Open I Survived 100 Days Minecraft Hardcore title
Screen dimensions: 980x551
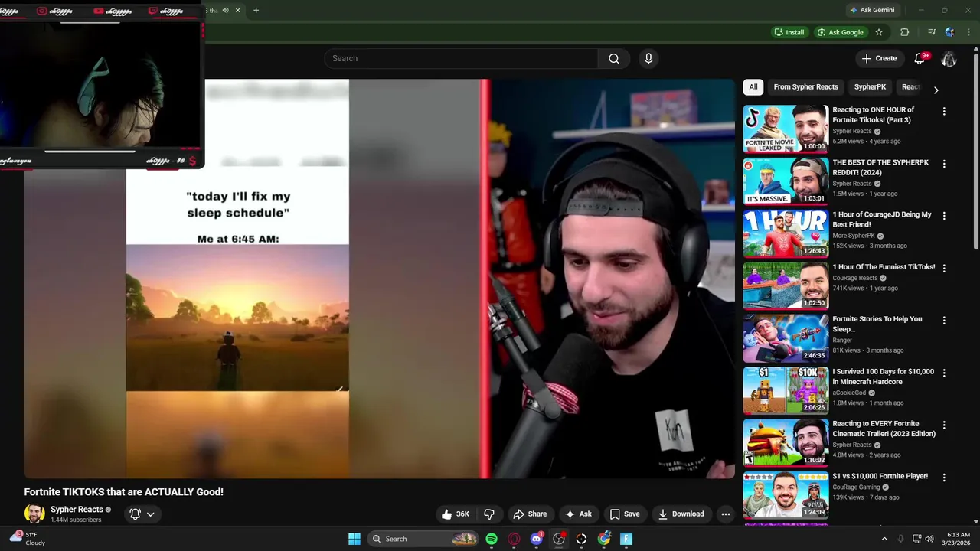coord(883,377)
